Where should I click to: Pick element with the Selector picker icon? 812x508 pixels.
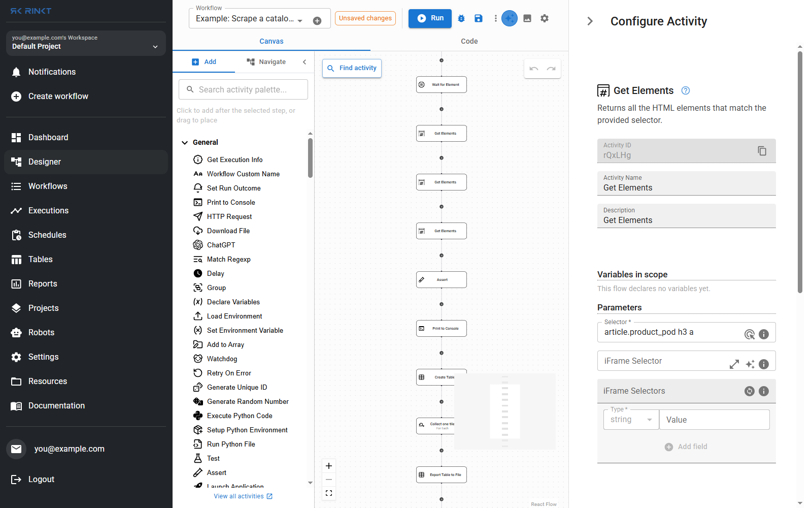click(750, 334)
